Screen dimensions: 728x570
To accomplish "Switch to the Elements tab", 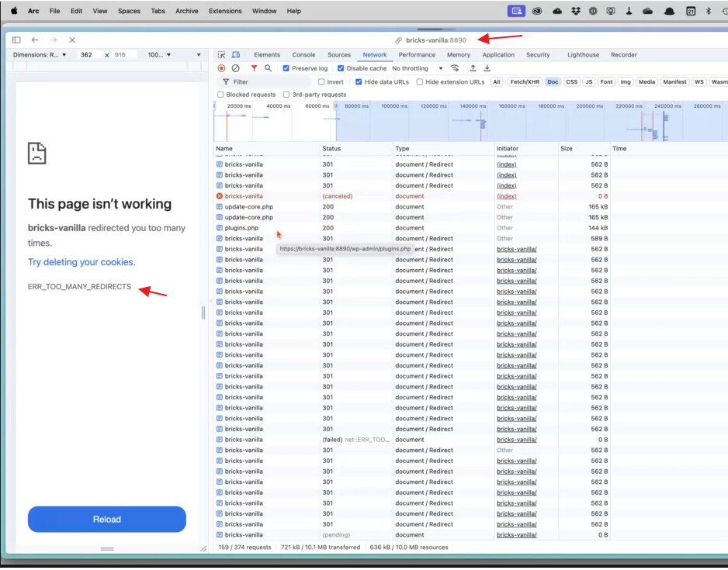I will (x=267, y=55).
